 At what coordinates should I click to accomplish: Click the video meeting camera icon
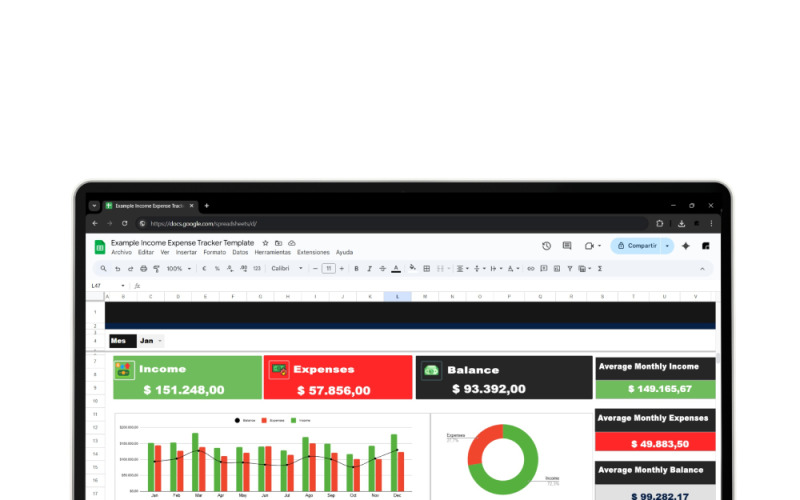589,246
